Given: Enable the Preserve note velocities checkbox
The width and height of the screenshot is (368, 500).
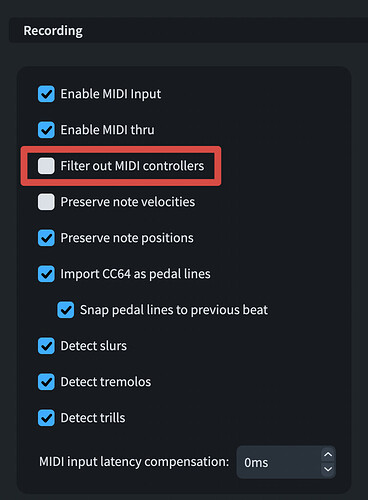Looking at the screenshot, I should tap(46, 202).
